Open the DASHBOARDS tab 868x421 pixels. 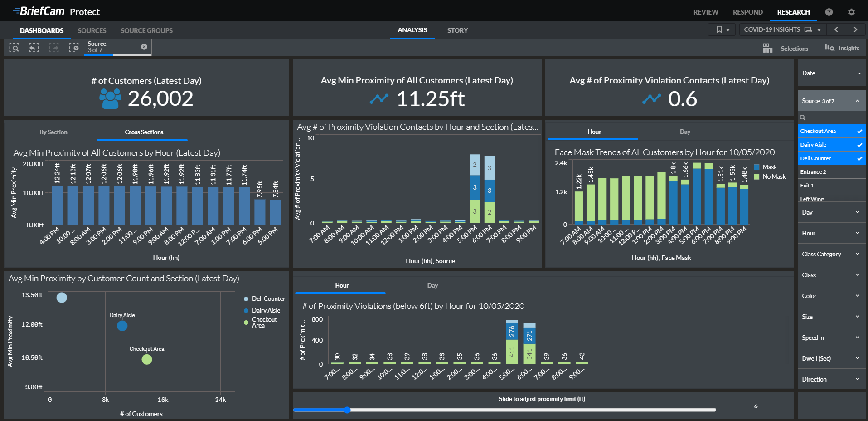coord(42,30)
